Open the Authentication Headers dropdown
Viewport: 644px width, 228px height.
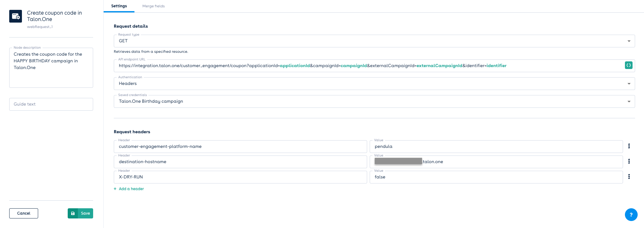pos(374,84)
